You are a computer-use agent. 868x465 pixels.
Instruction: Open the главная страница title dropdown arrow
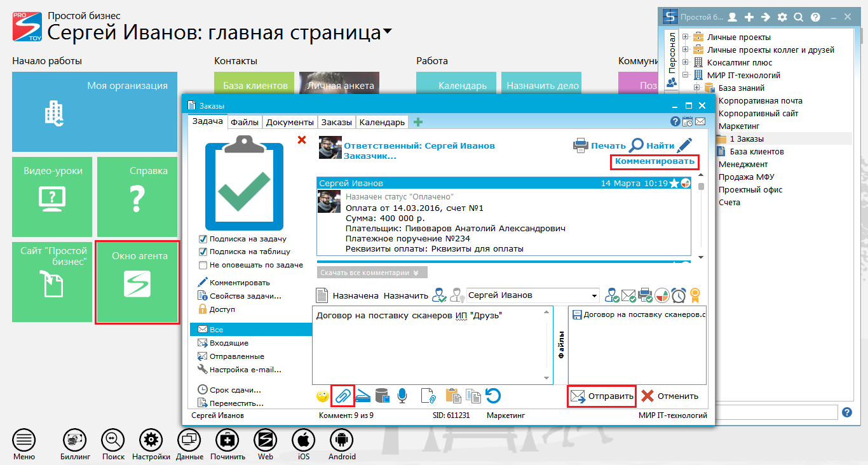(388, 32)
